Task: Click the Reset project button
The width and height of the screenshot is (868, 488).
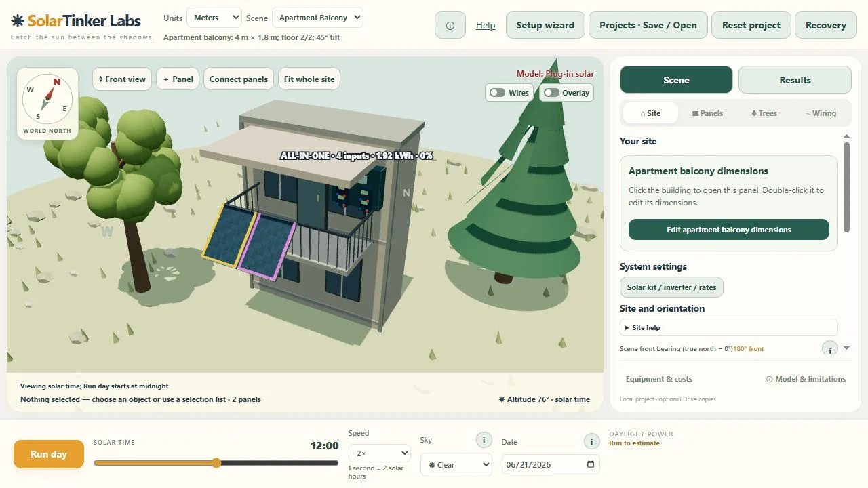Action: point(751,25)
